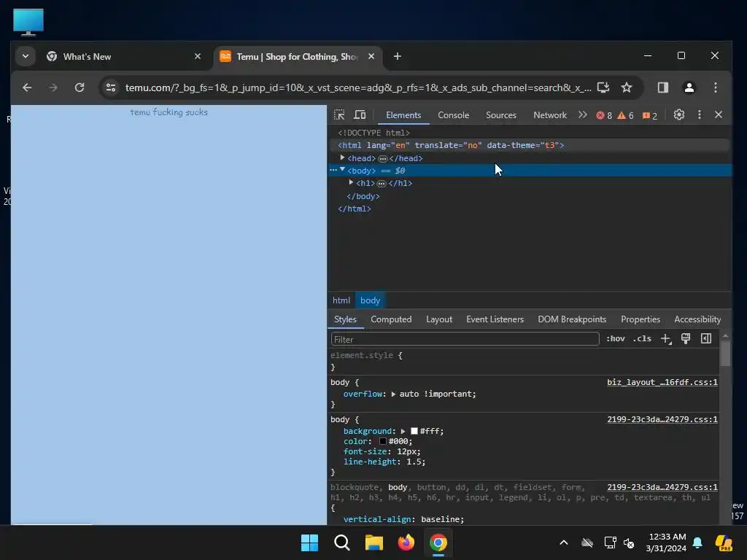
Task: Go back to the previous page
Action: tap(27, 87)
